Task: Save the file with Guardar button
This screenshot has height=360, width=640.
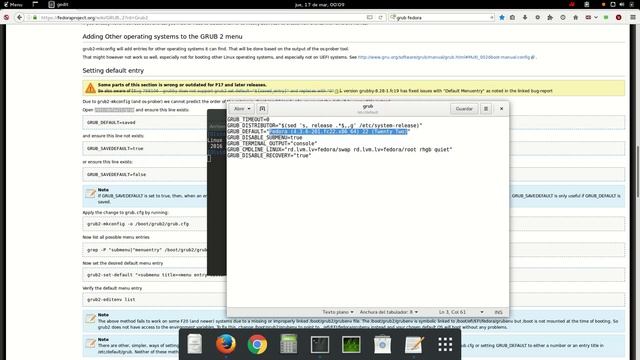Action: click(x=464, y=109)
